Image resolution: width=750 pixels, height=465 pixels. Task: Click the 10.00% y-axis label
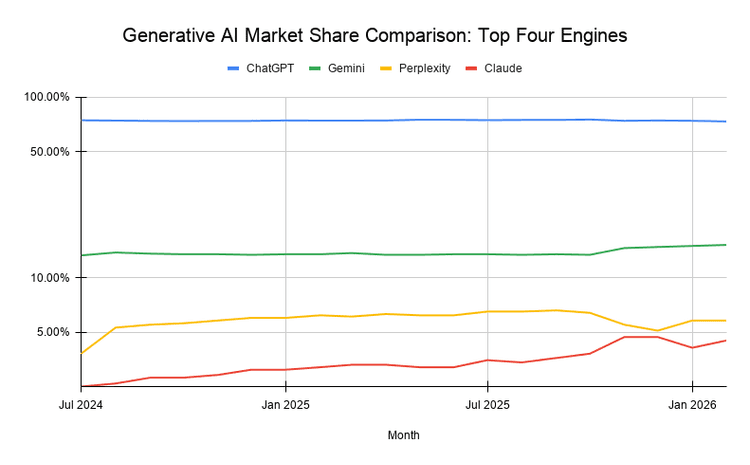(x=50, y=278)
